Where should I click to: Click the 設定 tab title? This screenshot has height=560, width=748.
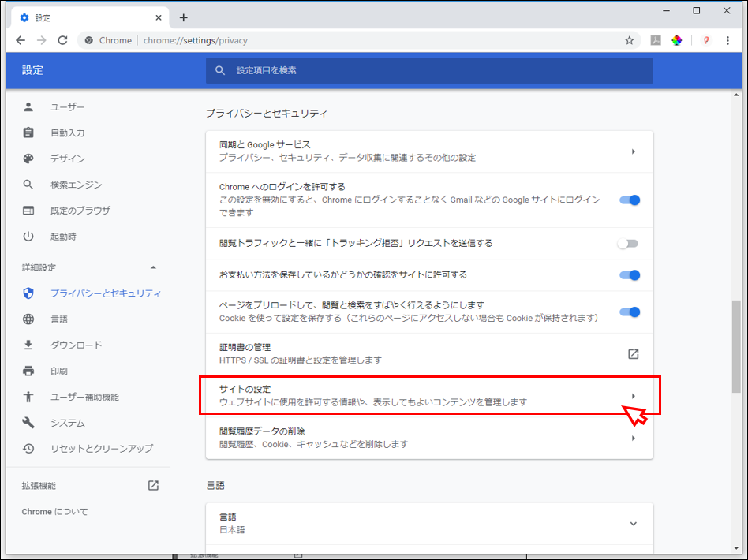pos(43,17)
